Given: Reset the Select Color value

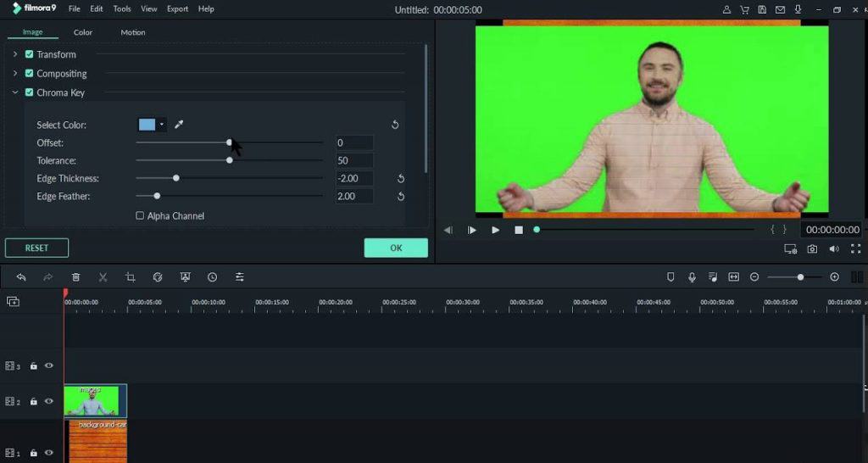Looking at the screenshot, I should click(x=395, y=125).
